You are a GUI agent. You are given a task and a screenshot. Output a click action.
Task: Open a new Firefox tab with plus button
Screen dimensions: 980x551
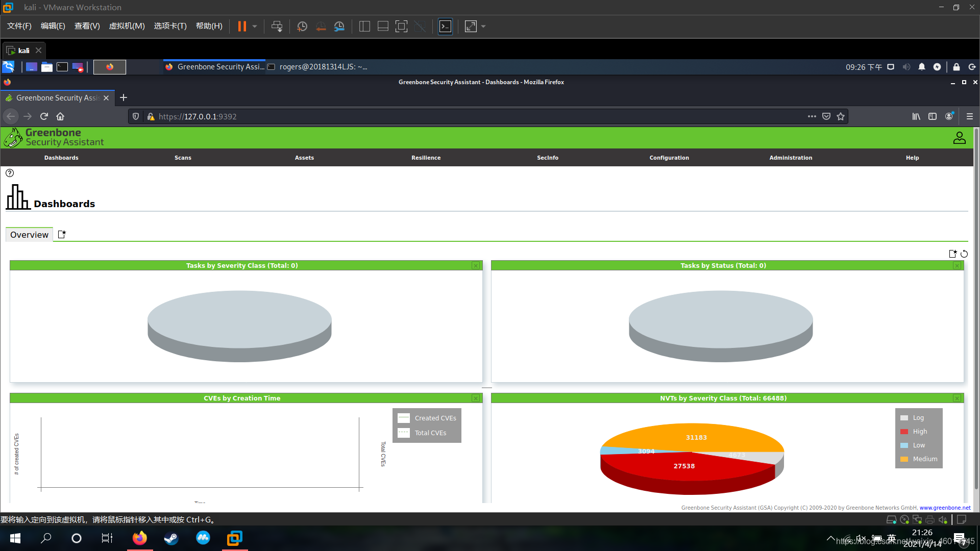click(124, 97)
